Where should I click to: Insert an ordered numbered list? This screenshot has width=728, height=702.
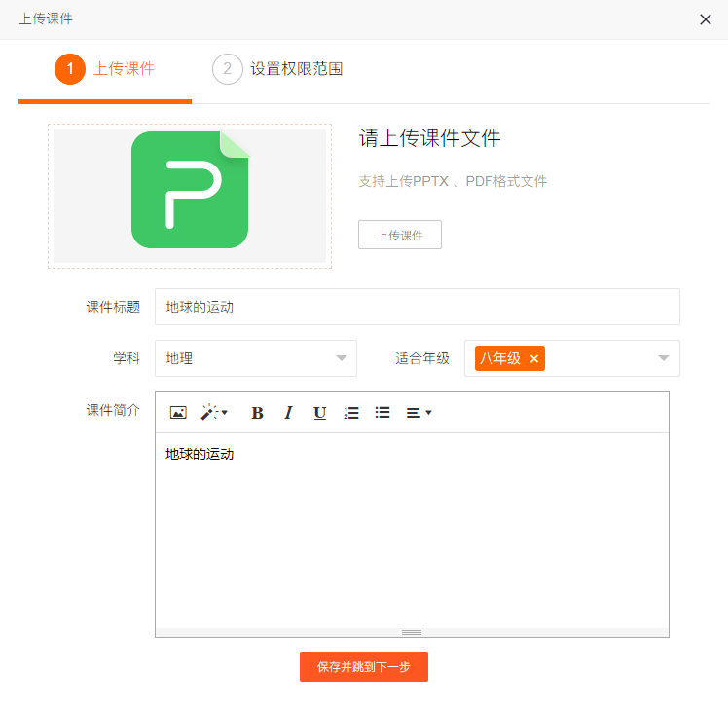(x=351, y=413)
